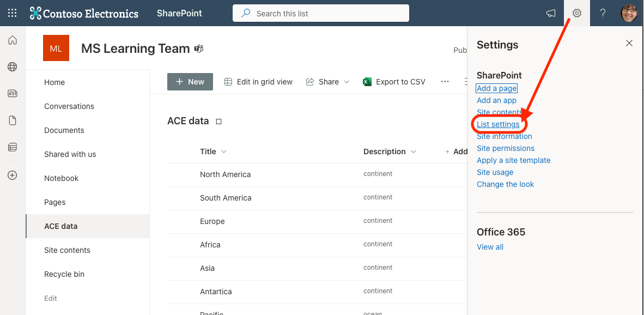Screen dimensions: 644x315
Task: Open the Description column dropdown
Action: 413,152
